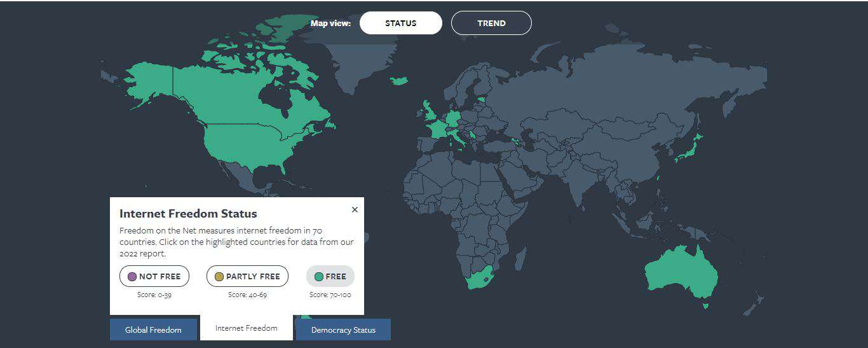Switch map view to TREND

(491, 23)
